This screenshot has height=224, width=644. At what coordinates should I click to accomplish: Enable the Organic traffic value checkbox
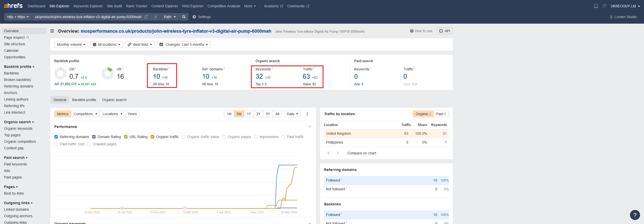point(183,137)
